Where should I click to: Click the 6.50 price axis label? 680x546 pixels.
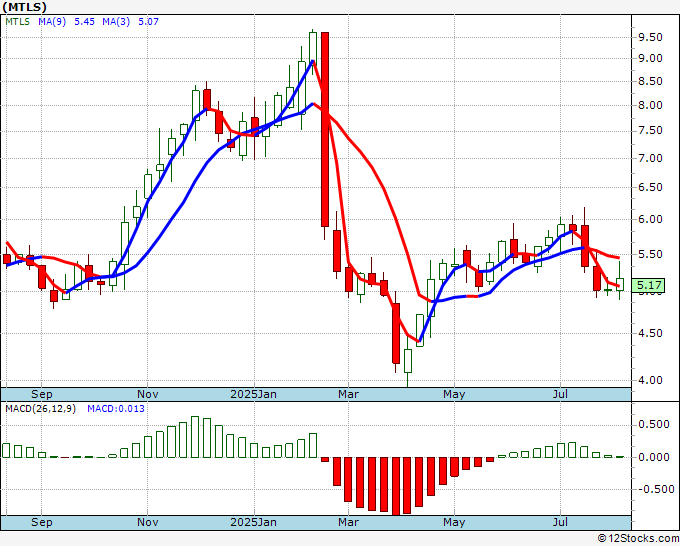coord(650,187)
